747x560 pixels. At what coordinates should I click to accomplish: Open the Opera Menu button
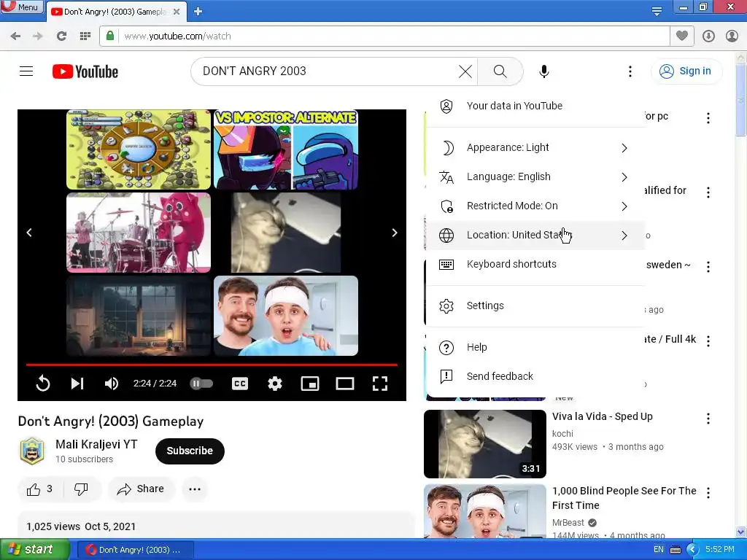[22, 7]
